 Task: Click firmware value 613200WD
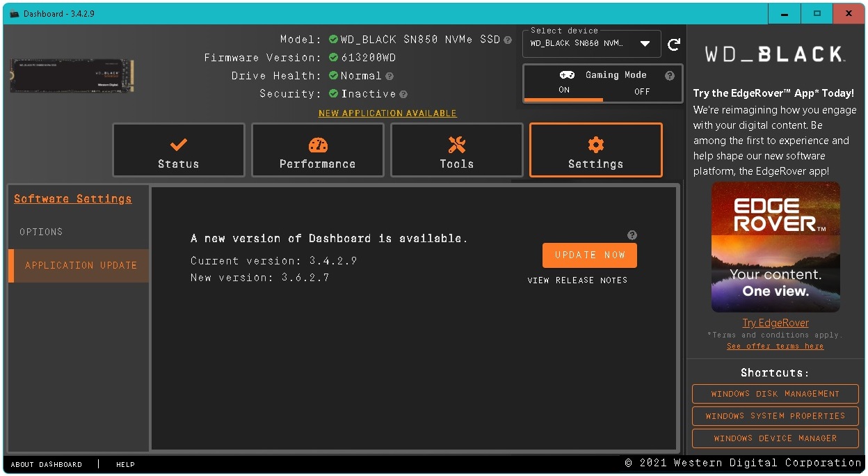click(369, 58)
